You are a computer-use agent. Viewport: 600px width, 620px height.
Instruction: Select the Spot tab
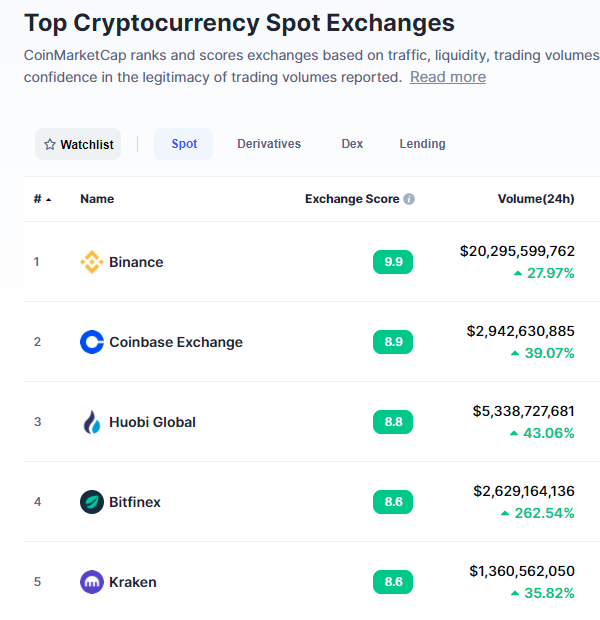click(x=184, y=144)
